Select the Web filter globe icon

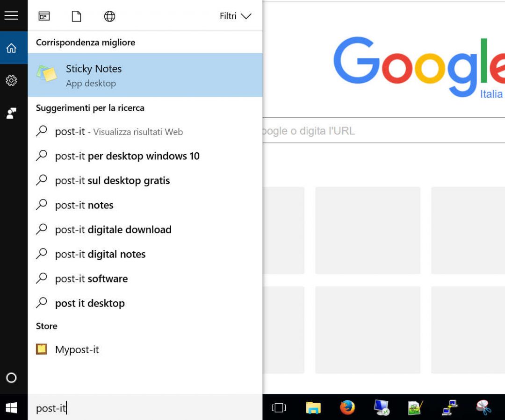(109, 16)
